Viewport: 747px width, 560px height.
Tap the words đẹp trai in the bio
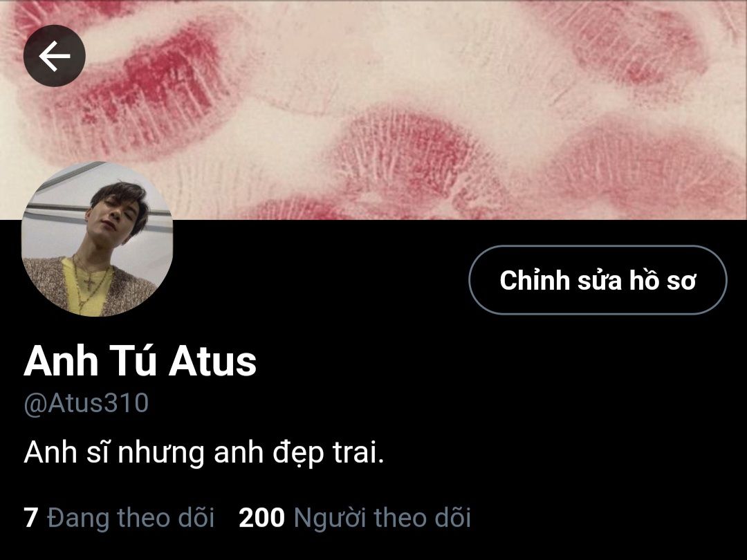(329, 454)
